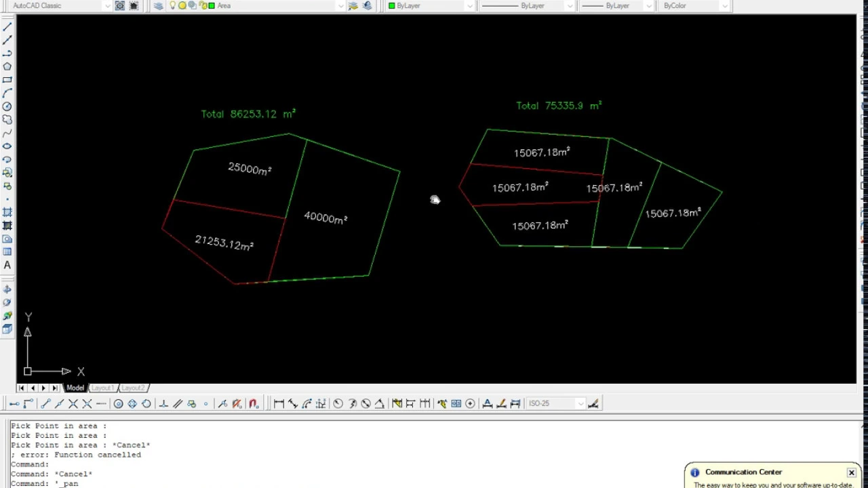The height and width of the screenshot is (488, 868).
Task: Select the 'Total 86253.12 m²' text
Action: coord(248,114)
